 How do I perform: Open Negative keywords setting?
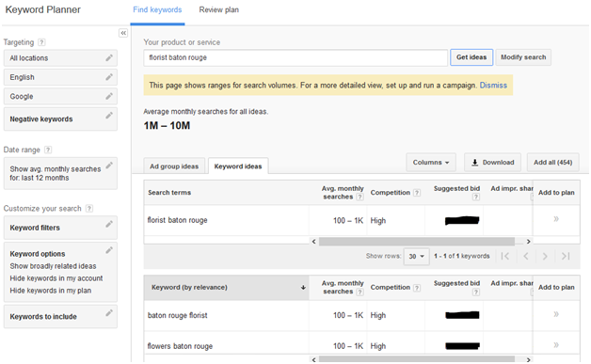coord(60,119)
